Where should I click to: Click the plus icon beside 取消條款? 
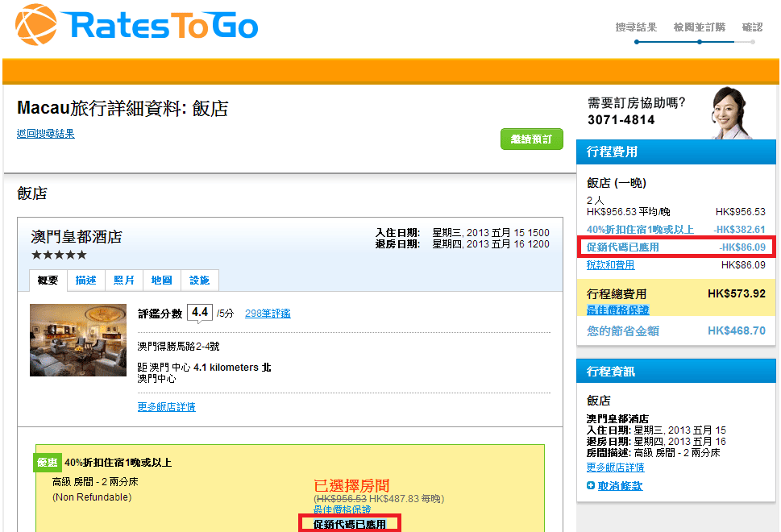pos(591,486)
